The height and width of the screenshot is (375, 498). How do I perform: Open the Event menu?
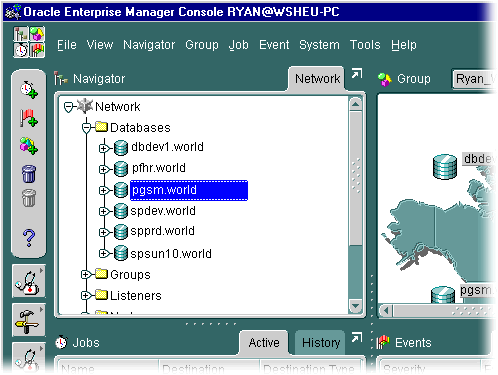(274, 45)
